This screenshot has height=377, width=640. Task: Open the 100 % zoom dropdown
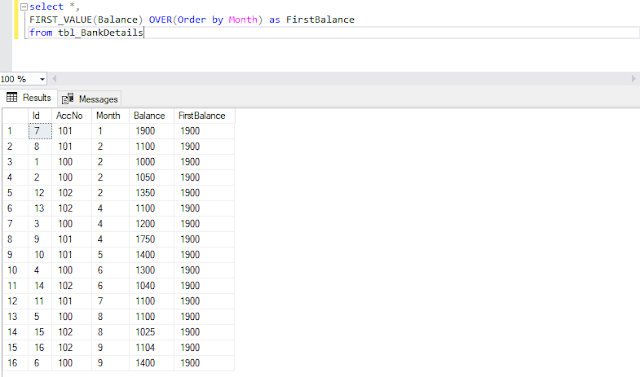[42, 79]
